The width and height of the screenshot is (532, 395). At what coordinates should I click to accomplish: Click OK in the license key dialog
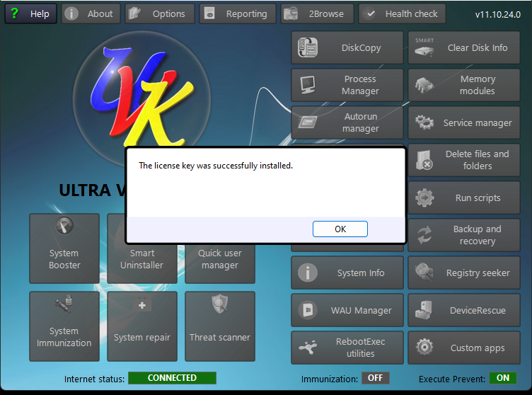(x=340, y=229)
